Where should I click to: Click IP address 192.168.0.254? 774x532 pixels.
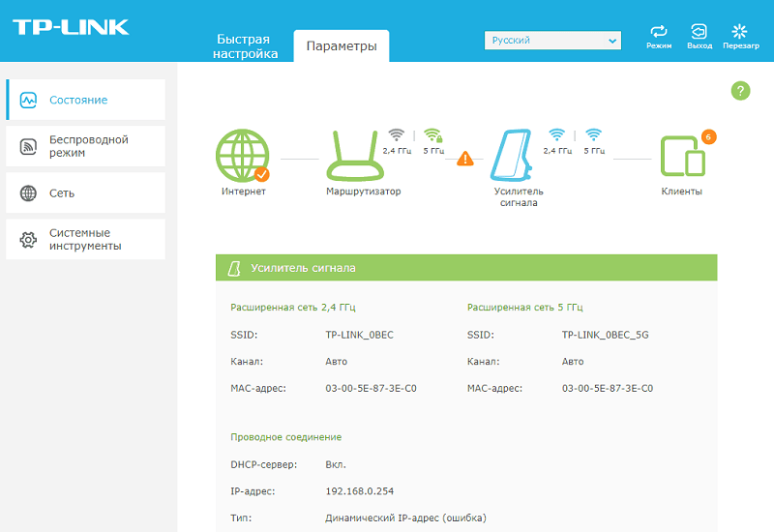(359, 491)
